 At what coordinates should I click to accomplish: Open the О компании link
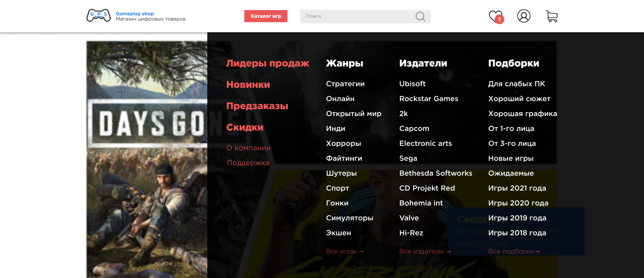click(248, 148)
